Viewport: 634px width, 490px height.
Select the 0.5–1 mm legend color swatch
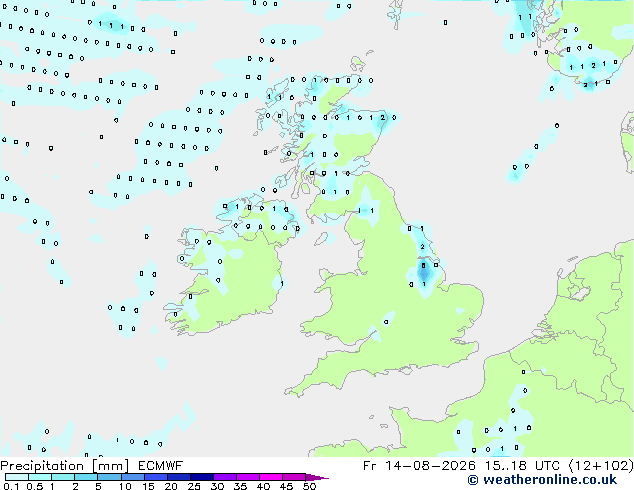click(x=40, y=477)
